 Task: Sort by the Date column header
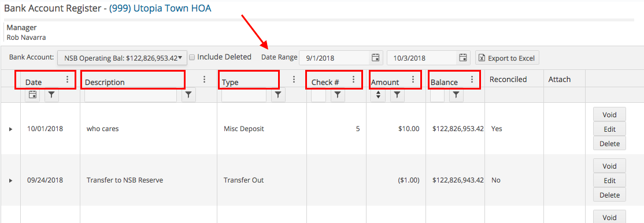tap(34, 82)
